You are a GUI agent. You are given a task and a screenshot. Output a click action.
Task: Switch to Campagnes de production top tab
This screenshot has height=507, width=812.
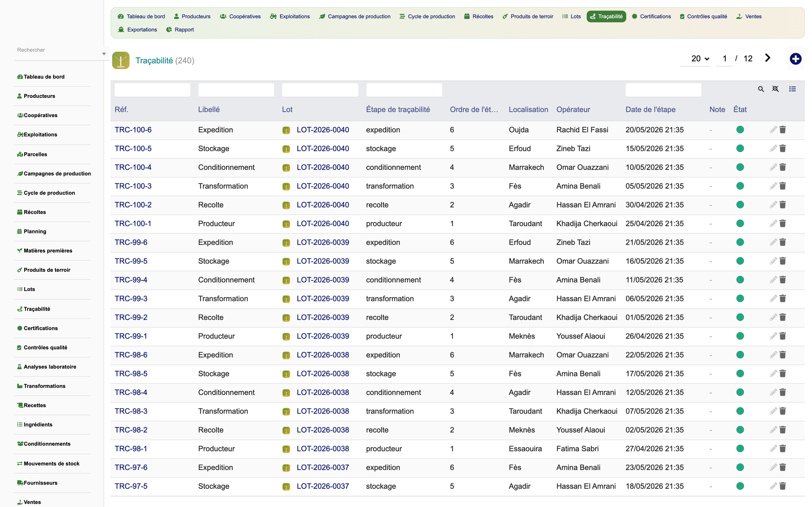(x=355, y=16)
